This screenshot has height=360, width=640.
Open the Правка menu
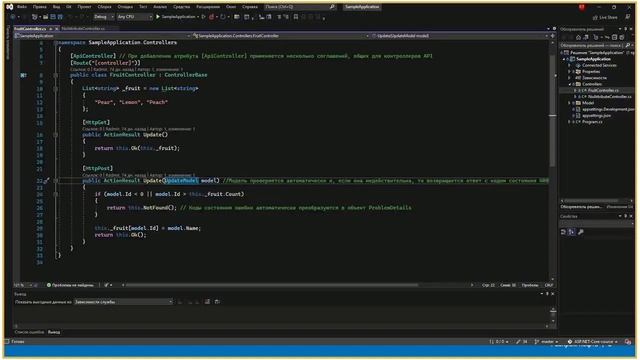click(40, 7)
